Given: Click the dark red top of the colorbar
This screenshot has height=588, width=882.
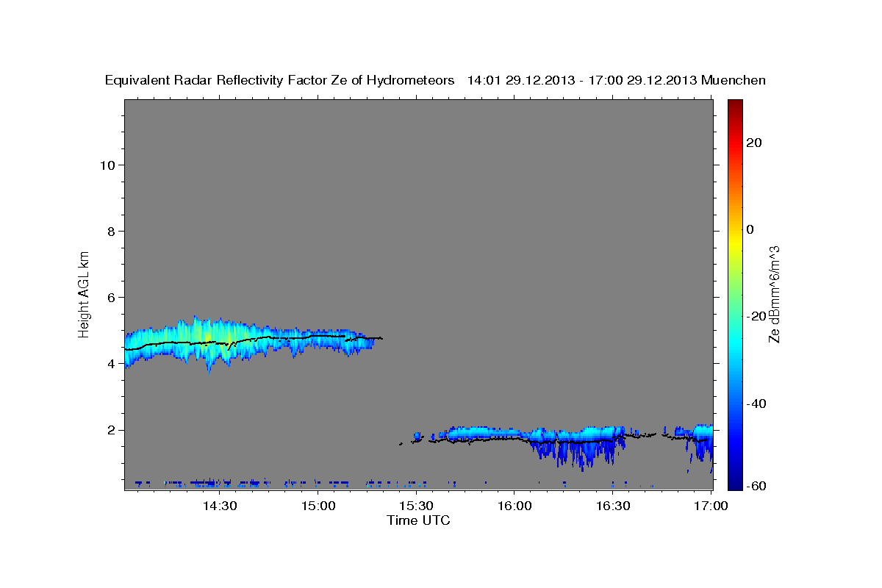Looking at the screenshot, I should (x=735, y=105).
